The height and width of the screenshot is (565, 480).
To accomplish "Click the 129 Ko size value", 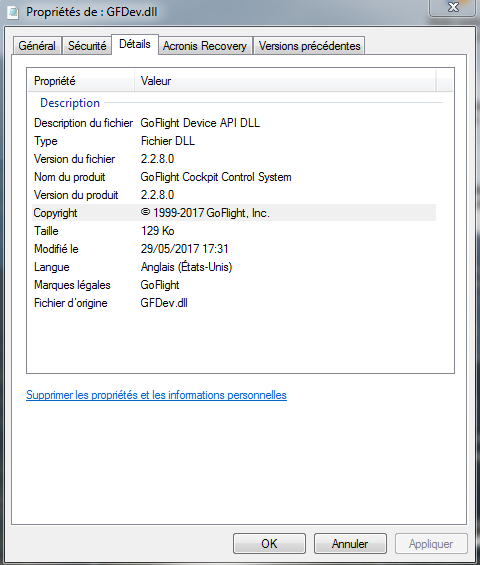I will 157,231.
